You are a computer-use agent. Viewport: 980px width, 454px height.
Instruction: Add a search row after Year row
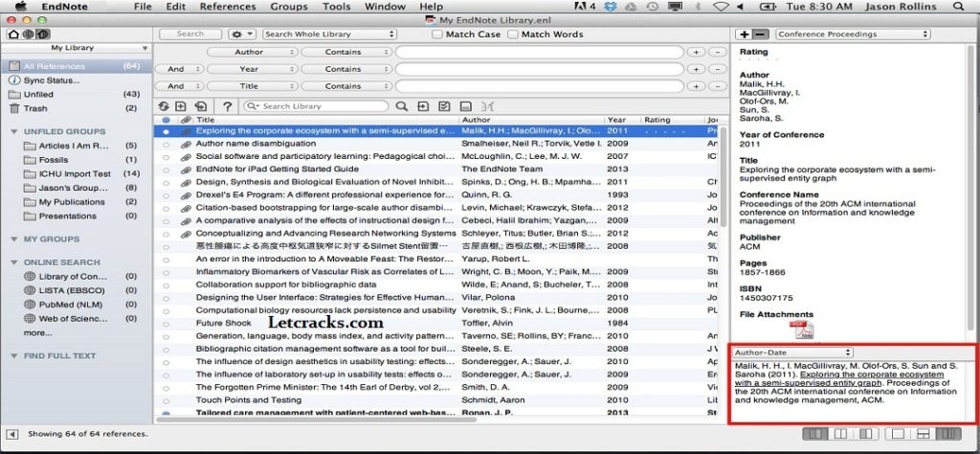coord(697,69)
